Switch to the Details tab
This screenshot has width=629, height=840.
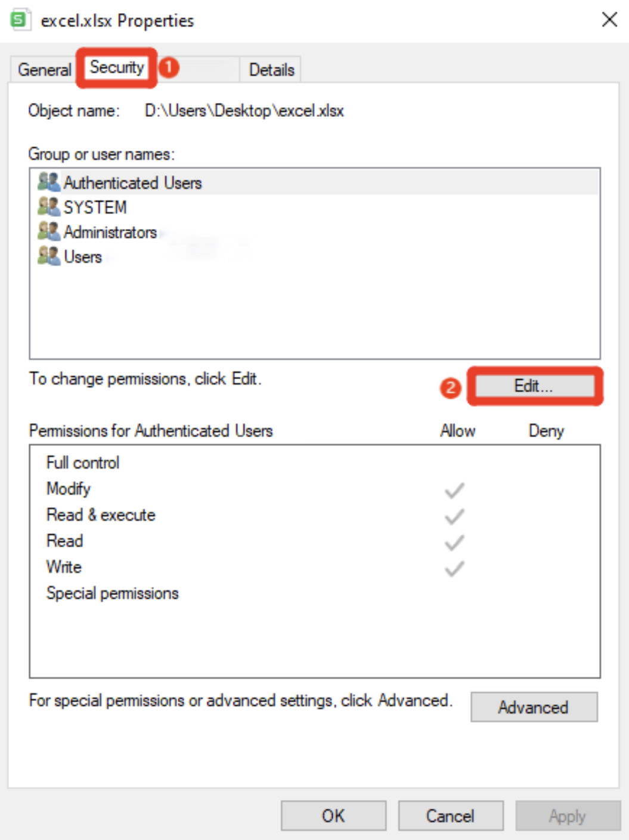click(x=271, y=70)
